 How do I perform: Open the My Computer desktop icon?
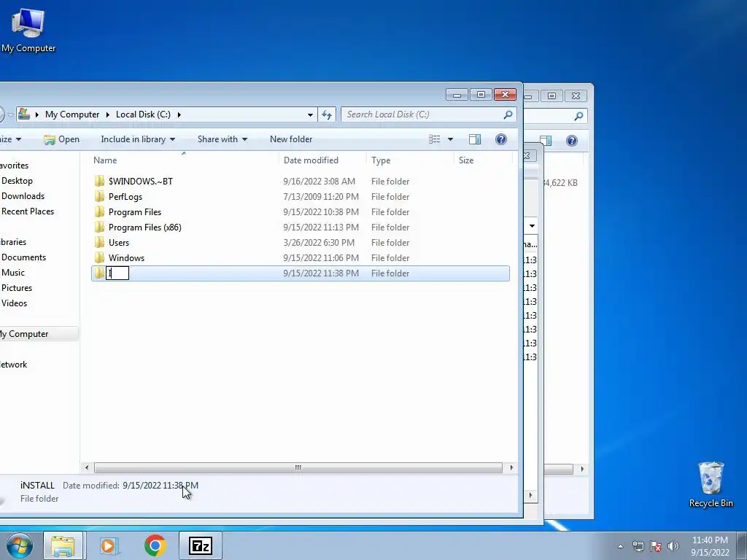(28, 30)
